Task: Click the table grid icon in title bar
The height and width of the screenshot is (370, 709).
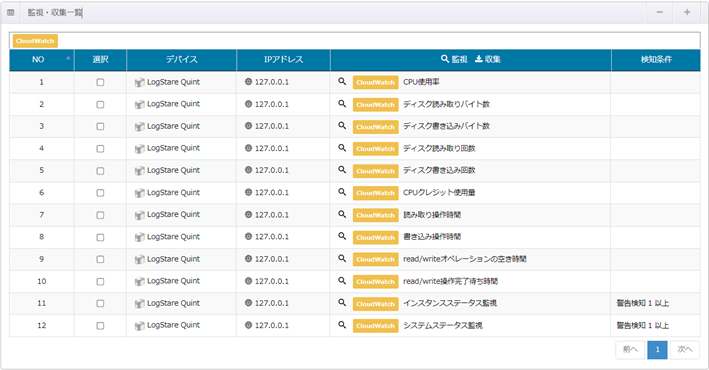Action: (10, 13)
